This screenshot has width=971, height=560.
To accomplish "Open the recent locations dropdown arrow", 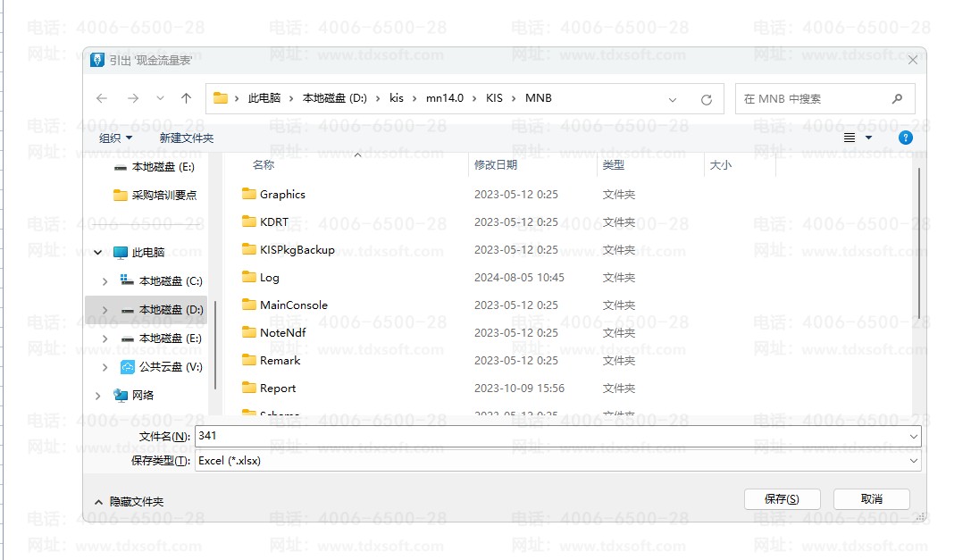I will pyautogui.click(x=160, y=99).
